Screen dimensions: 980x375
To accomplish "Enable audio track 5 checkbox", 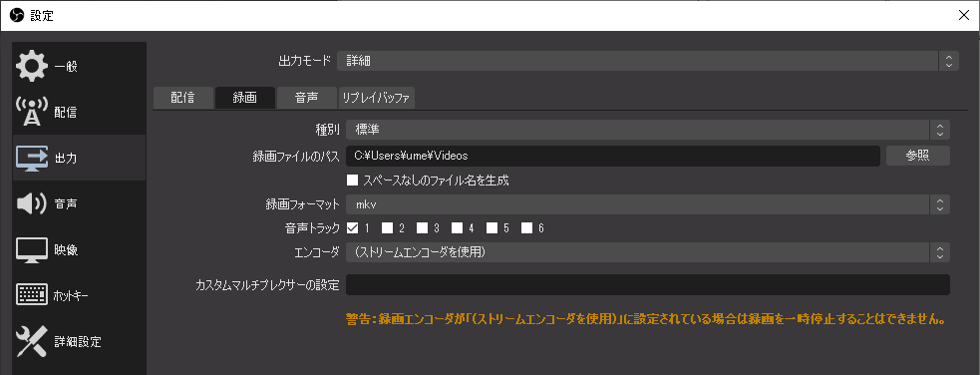I will pyautogui.click(x=491, y=227).
